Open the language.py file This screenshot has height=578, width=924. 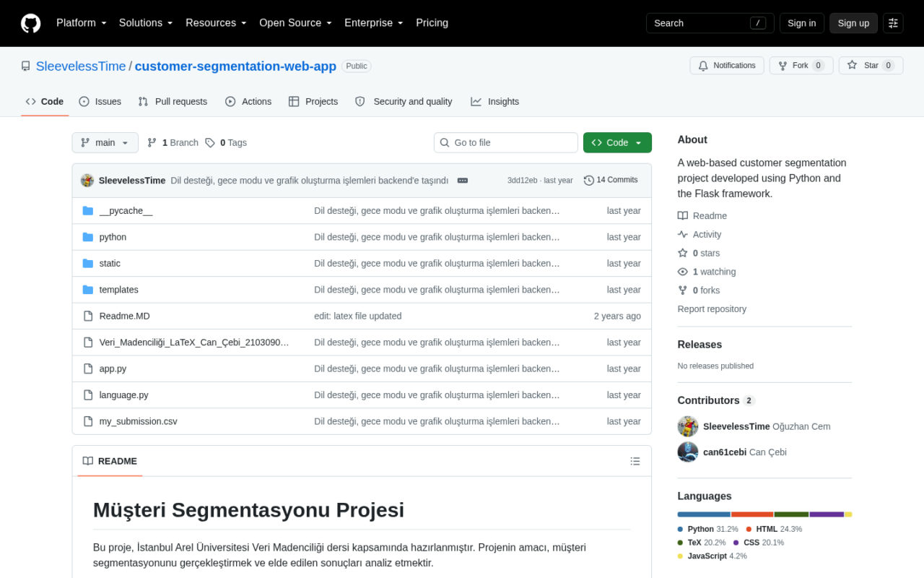click(123, 395)
